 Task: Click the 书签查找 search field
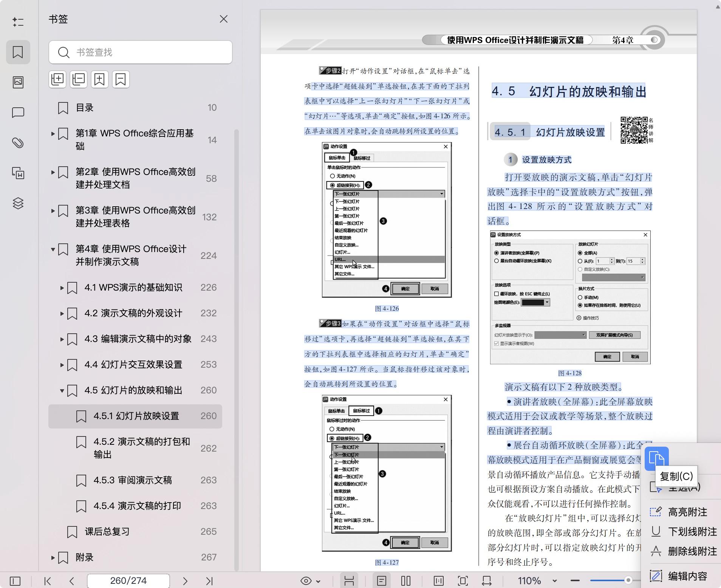[140, 52]
